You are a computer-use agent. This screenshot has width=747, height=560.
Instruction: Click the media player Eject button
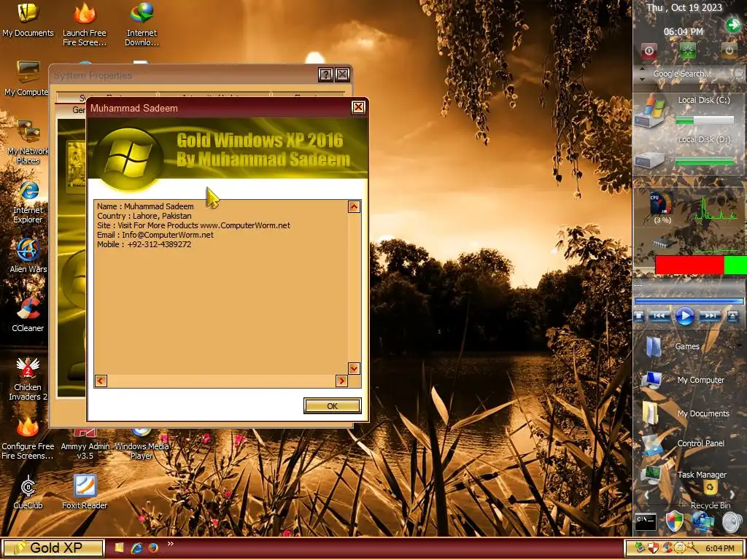[x=732, y=316]
